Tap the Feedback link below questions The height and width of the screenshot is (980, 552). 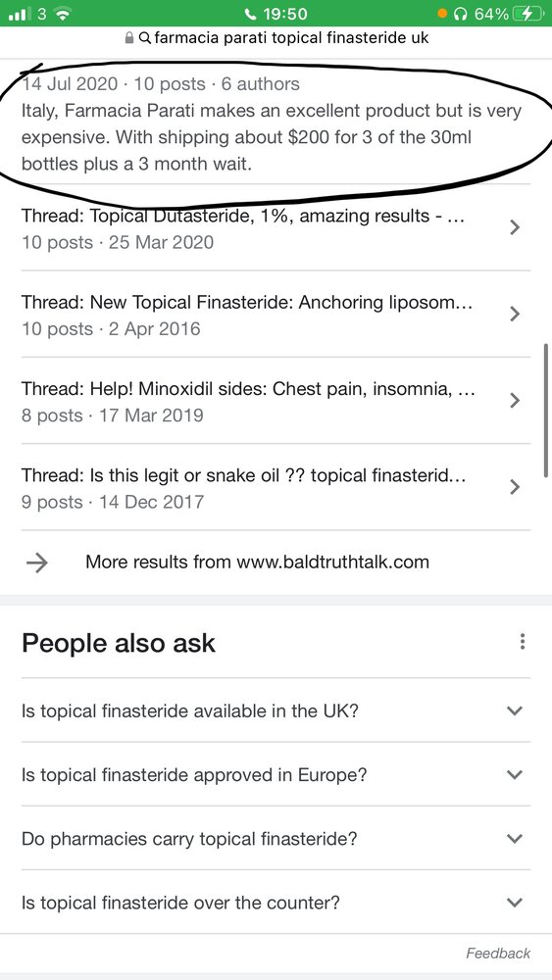click(498, 954)
